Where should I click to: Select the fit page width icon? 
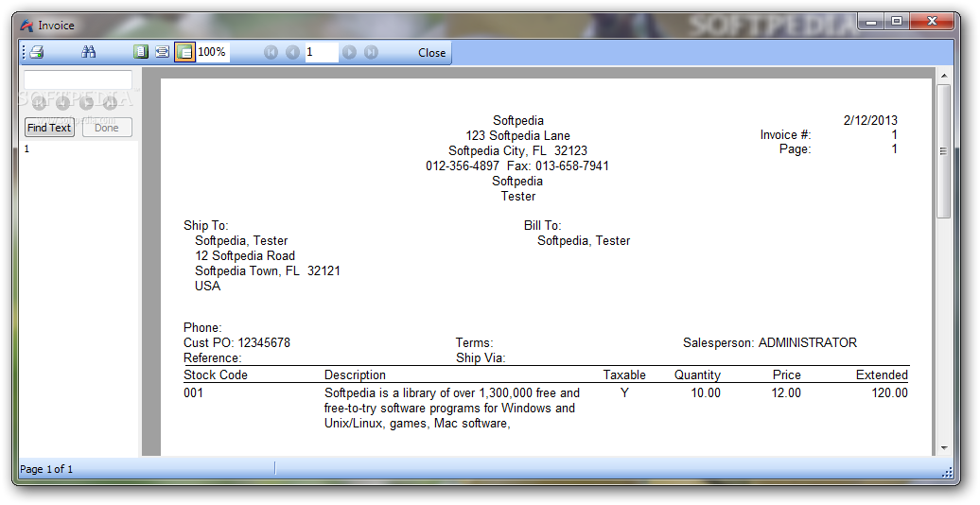point(163,52)
